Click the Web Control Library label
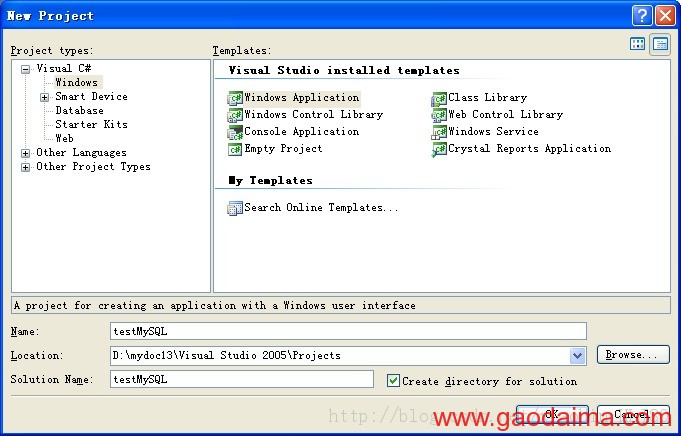Viewport: 681px width, 436px height. click(506, 115)
